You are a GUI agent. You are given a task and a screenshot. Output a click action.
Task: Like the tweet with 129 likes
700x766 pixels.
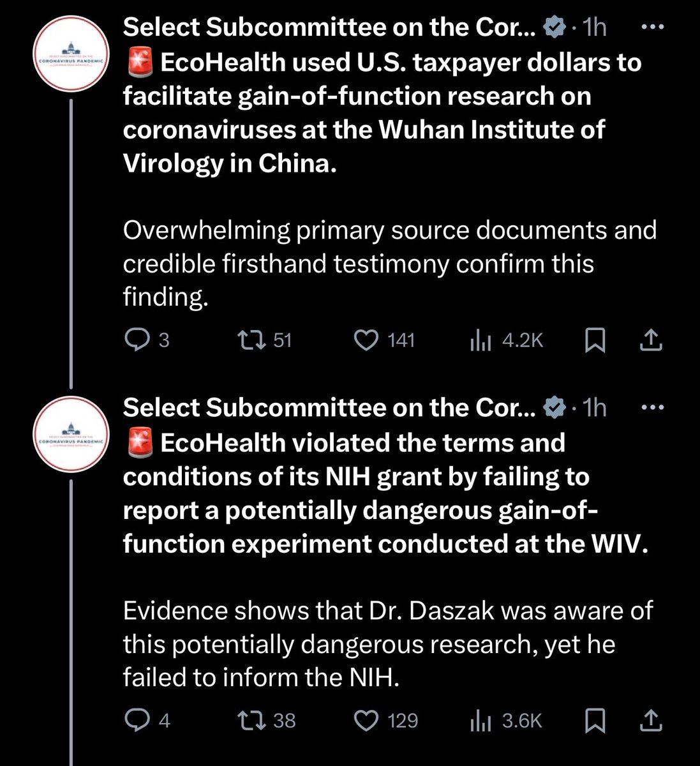point(366,721)
